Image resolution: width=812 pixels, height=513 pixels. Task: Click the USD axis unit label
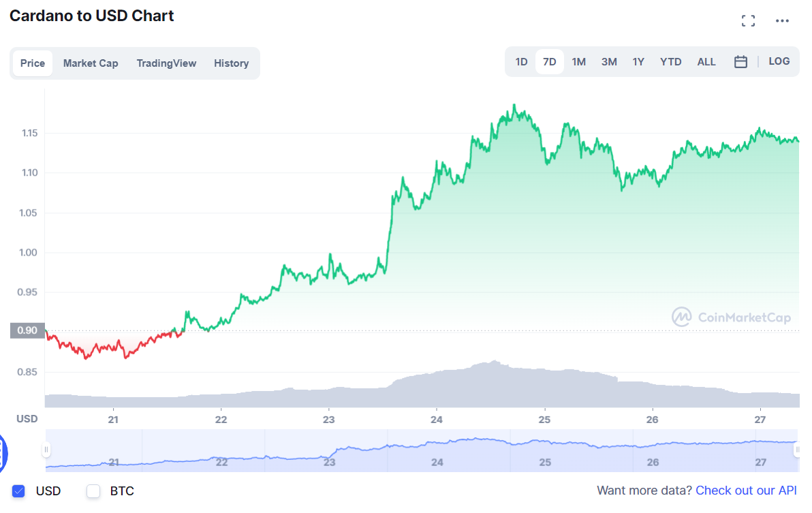[x=27, y=419]
